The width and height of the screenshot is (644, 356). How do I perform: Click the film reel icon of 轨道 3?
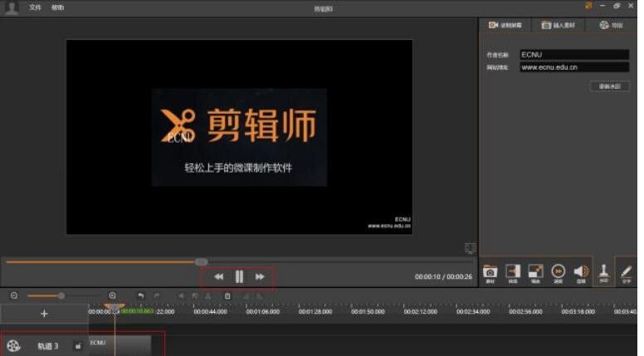(13, 346)
